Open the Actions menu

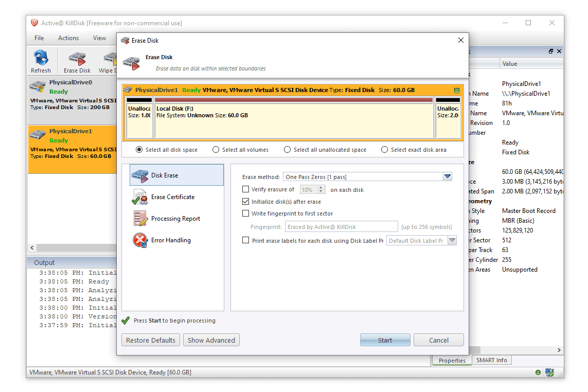[68, 38]
